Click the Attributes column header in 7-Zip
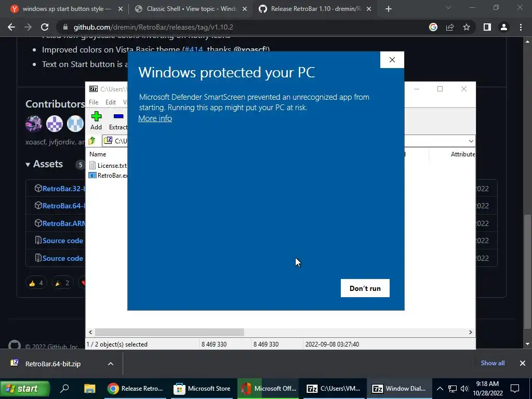 [463, 154]
